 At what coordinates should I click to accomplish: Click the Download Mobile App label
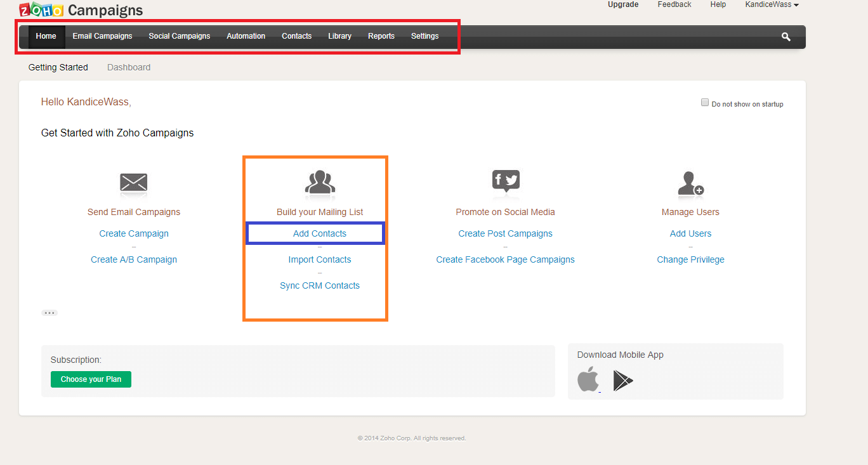621,355
